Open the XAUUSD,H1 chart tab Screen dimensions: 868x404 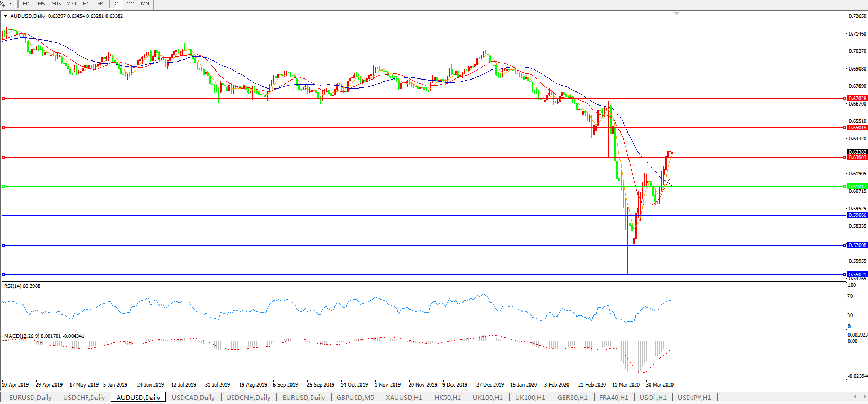404,397
